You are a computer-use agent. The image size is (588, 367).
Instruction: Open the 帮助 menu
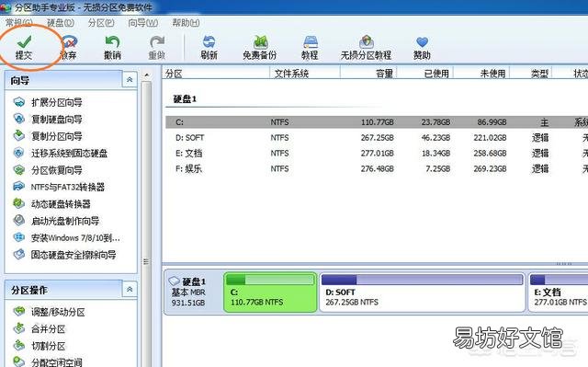pyautogui.click(x=186, y=23)
